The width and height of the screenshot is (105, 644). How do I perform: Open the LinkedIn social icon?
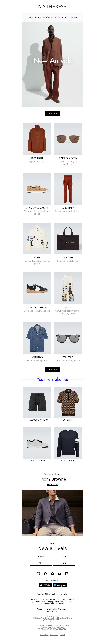[67, 574]
